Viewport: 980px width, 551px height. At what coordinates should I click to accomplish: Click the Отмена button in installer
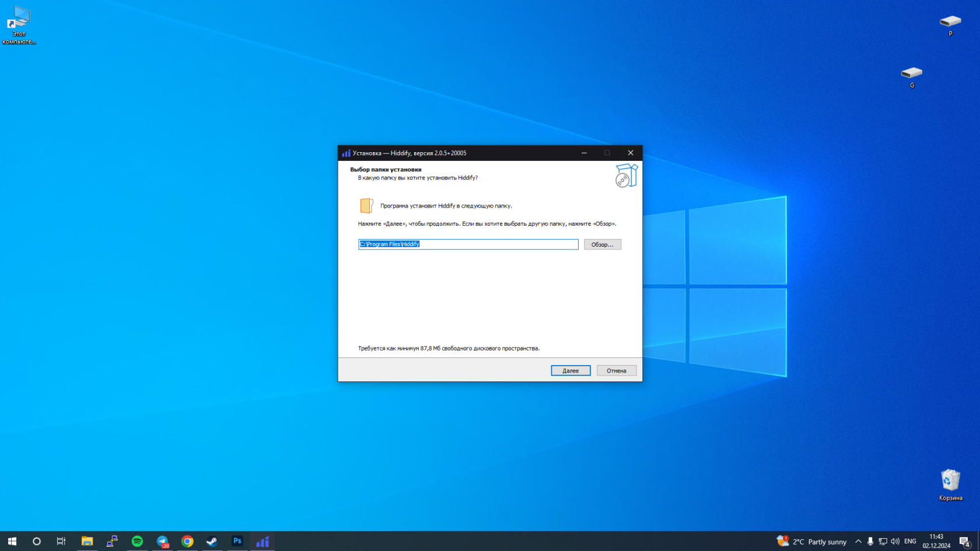click(x=617, y=371)
